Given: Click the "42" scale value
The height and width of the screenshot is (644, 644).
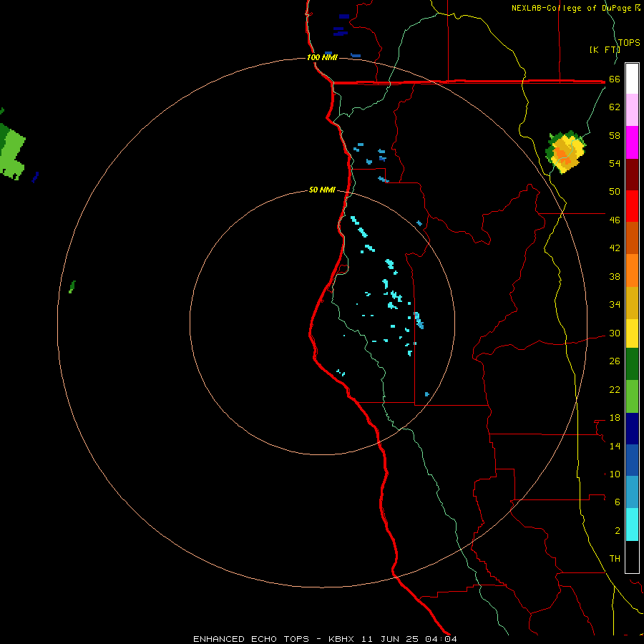Looking at the screenshot, I should [615, 248].
